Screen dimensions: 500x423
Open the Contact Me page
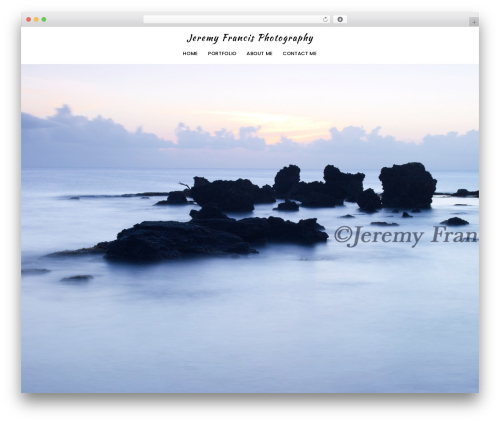point(299,53)
